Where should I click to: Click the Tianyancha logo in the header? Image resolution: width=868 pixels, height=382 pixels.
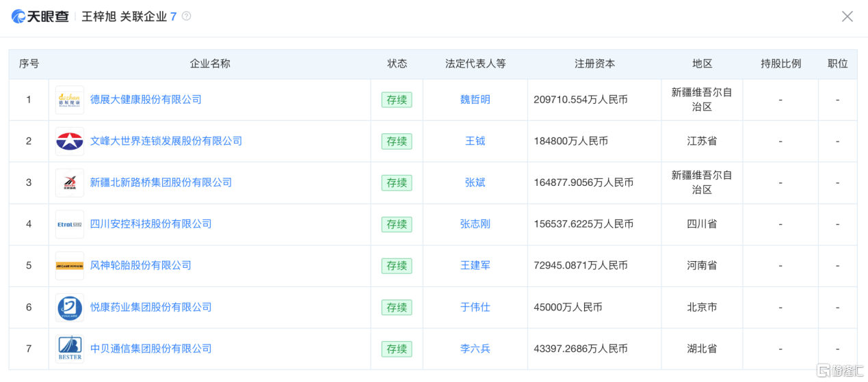41,16
